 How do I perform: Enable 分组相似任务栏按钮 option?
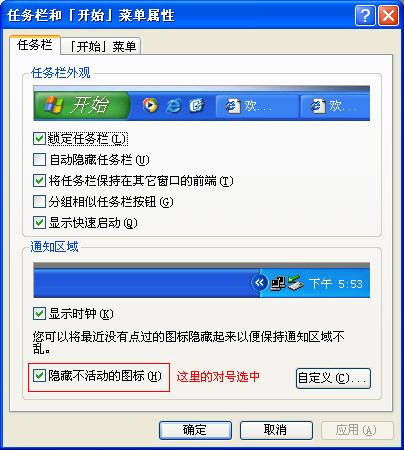click(x=39, y=201)
